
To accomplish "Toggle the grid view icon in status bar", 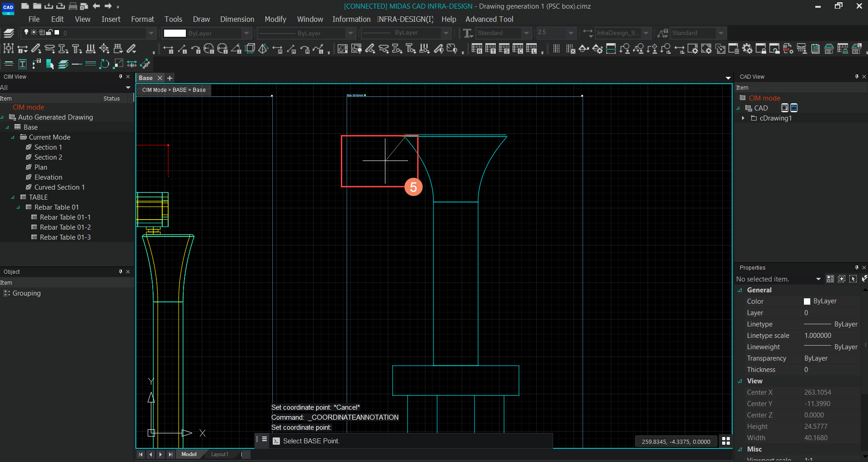I will [x=726, y=441].
